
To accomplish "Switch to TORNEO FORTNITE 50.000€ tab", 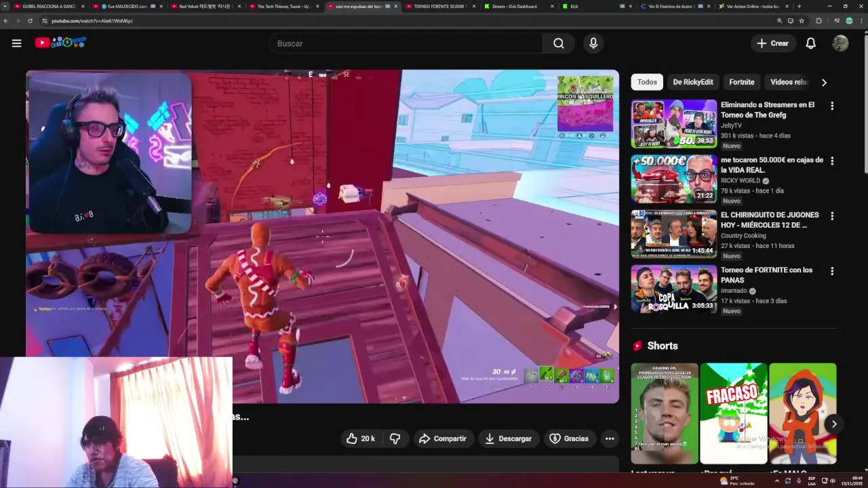I will coord(440,6).
